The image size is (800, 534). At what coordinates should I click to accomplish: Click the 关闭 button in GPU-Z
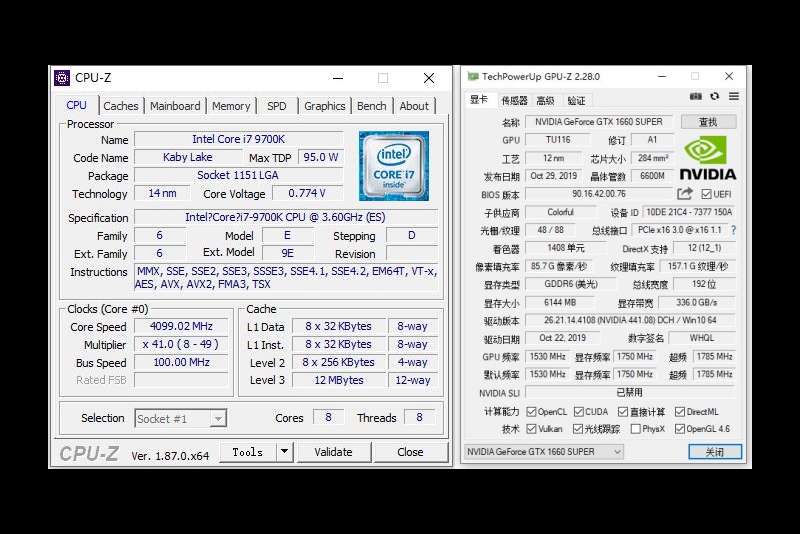715,452
